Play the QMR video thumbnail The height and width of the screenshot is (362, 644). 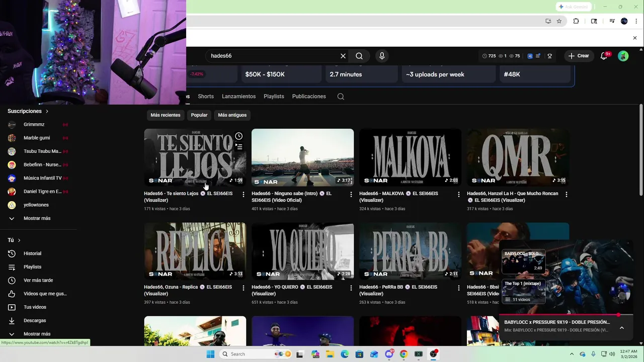(518, 157)
